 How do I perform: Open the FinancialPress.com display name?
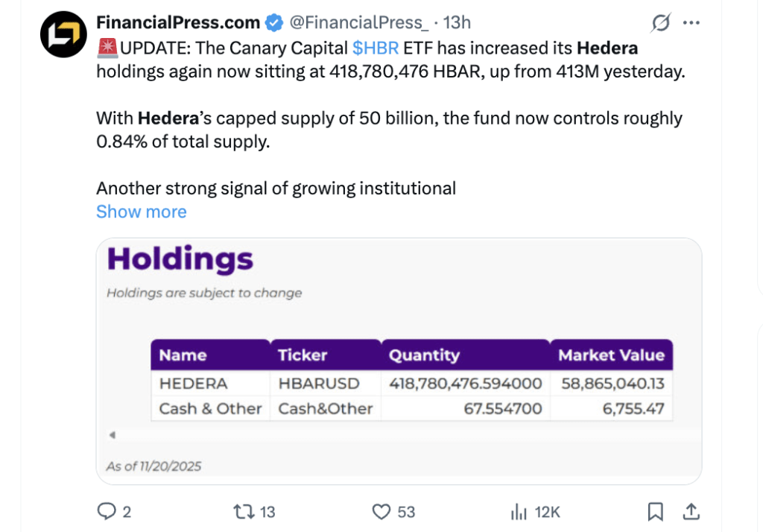coord(178,23)
